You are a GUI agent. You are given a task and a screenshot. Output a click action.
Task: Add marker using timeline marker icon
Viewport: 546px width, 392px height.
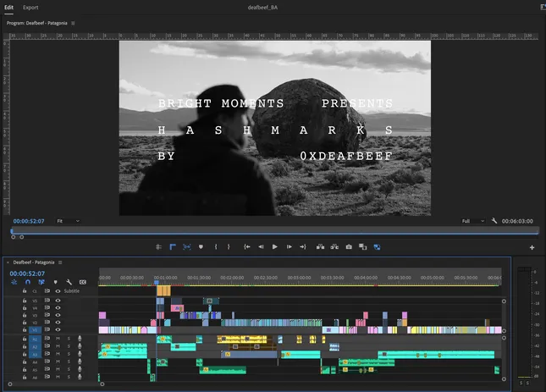tap(55, 282)
